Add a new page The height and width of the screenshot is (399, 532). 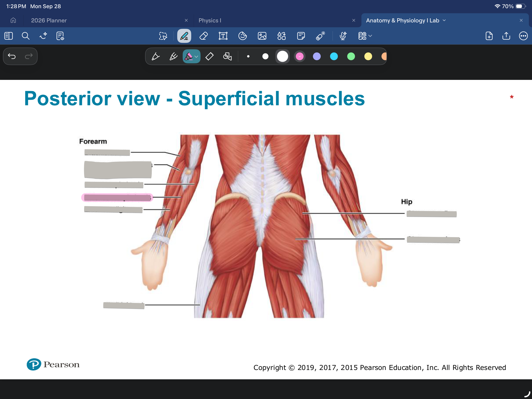[x=489, y=36]
